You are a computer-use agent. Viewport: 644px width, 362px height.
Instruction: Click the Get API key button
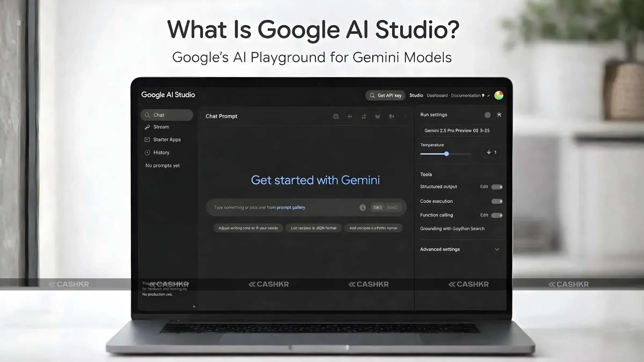pos(385,95)
